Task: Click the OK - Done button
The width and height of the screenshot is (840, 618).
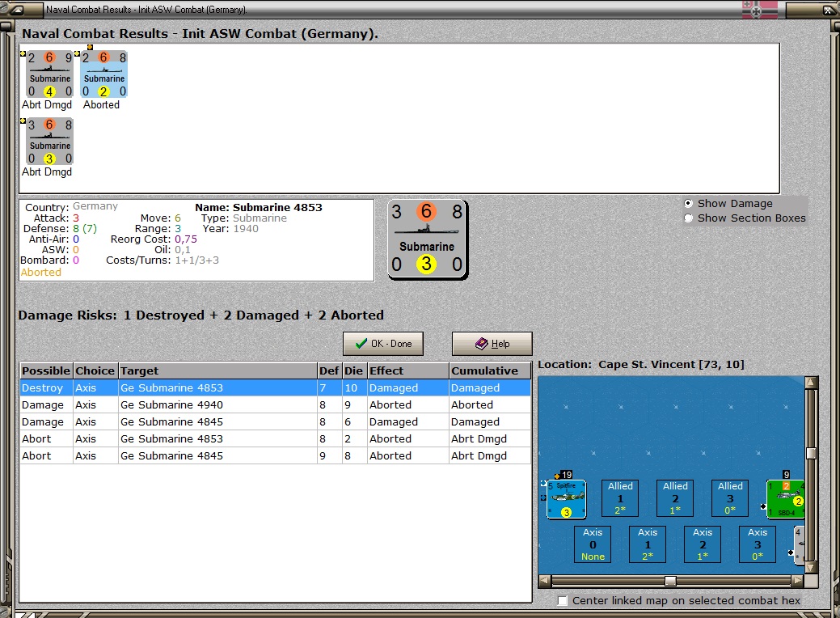Action: pyautogui.click(x=383, y=344)
